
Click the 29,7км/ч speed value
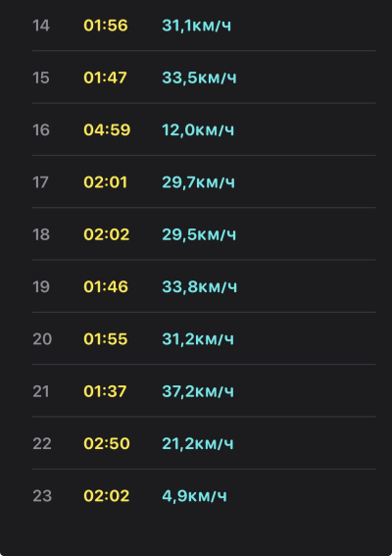(198, 182)
